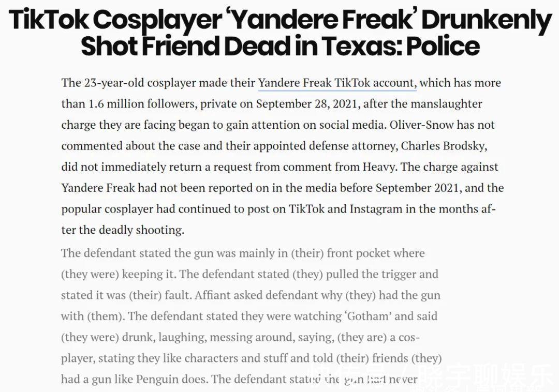Click the quoted line starting 'The defendant stated the gun'
The image size is (559, 392).
(243, 253)
